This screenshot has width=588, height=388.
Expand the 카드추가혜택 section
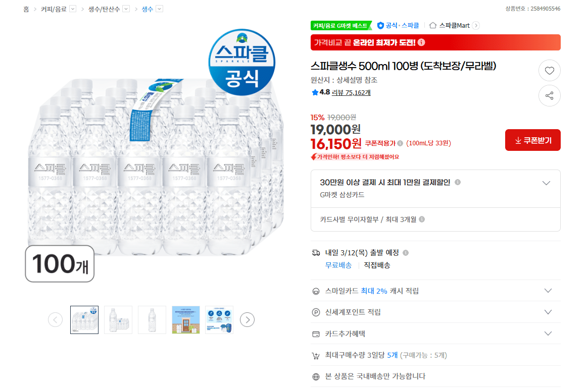pos(548,333)
